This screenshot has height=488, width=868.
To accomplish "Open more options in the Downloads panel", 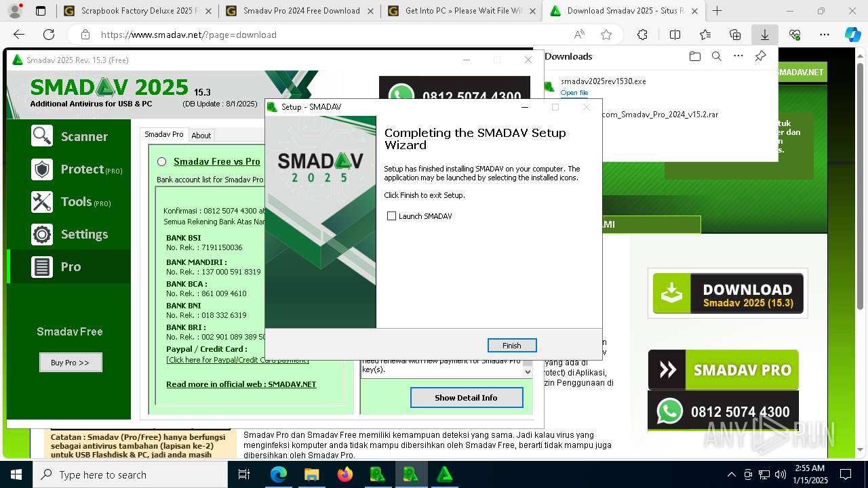I will pos(738,56).
